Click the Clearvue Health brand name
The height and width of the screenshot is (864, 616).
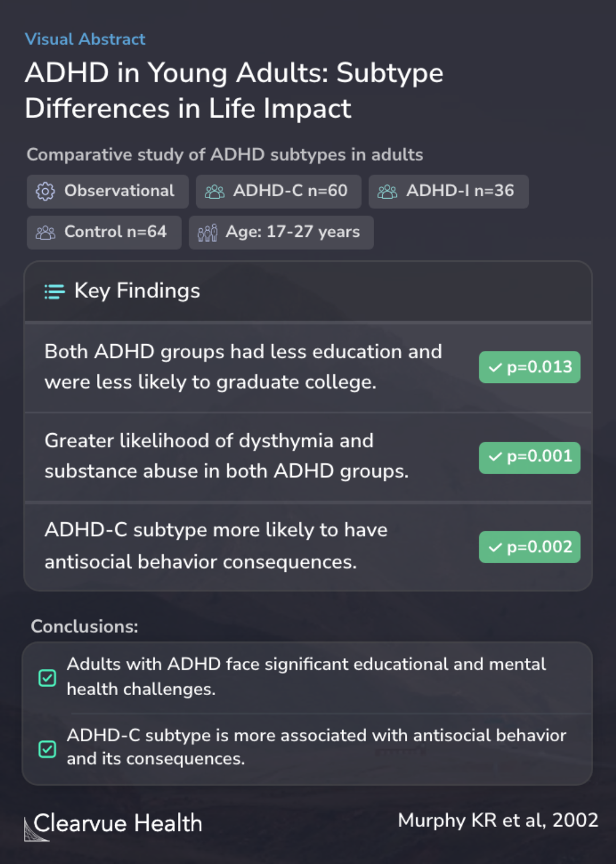coord(118,823)
